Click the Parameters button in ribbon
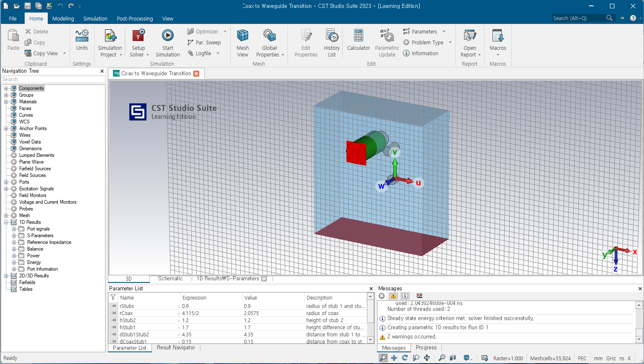Image resolution: width=644 pixels, height=364 pixels. tap(420, 32)
